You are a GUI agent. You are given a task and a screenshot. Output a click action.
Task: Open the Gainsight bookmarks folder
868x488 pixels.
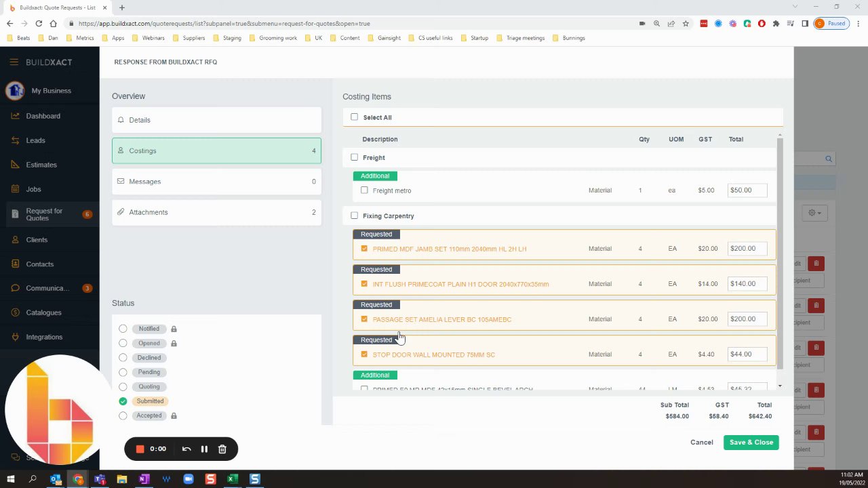point(384,38)
